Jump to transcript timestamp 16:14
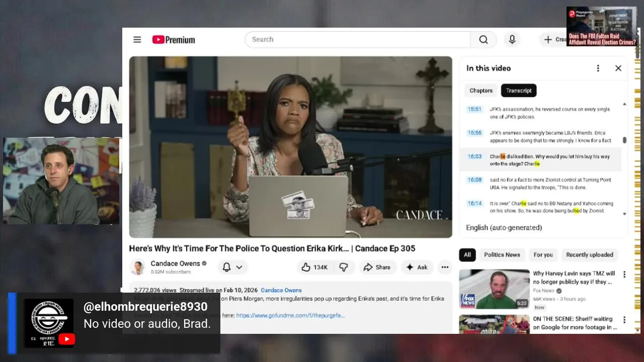The image size is (644, 362). [x=474, y=203]
